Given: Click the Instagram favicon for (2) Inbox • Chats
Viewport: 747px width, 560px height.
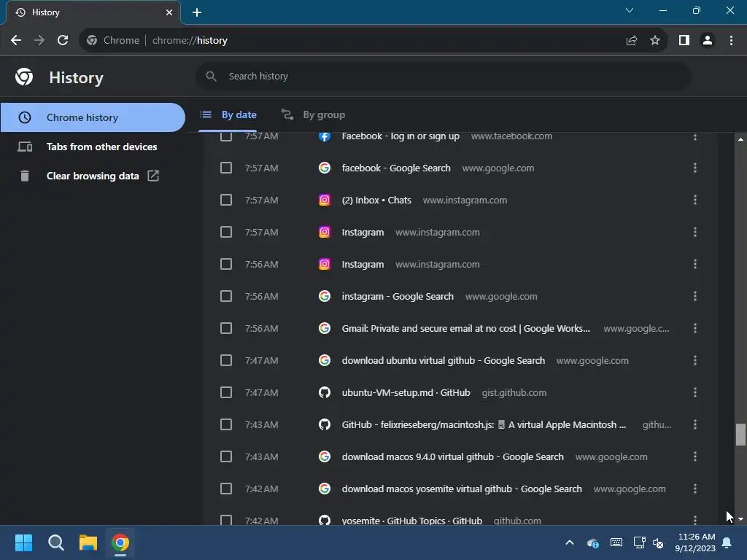Looking at the screenshot, I should pyautogui.click(x=325, y=200).
